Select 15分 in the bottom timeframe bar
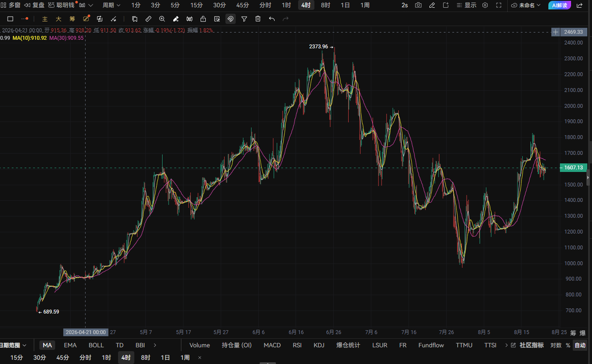 click(x=17, y=358)
